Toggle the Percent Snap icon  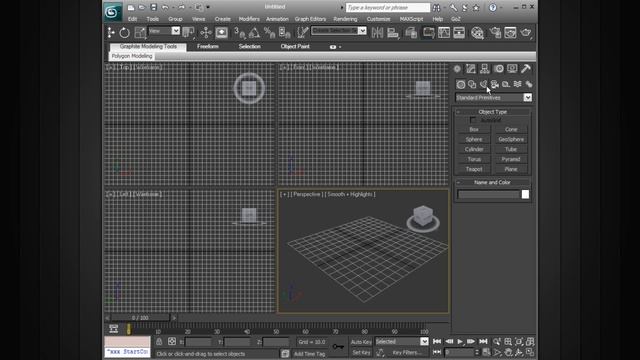tap(269, 33)
